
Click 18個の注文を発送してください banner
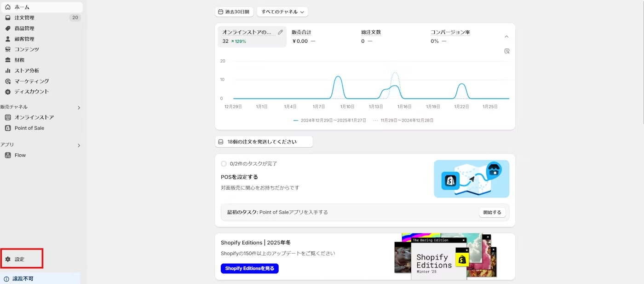pos(264,142)
